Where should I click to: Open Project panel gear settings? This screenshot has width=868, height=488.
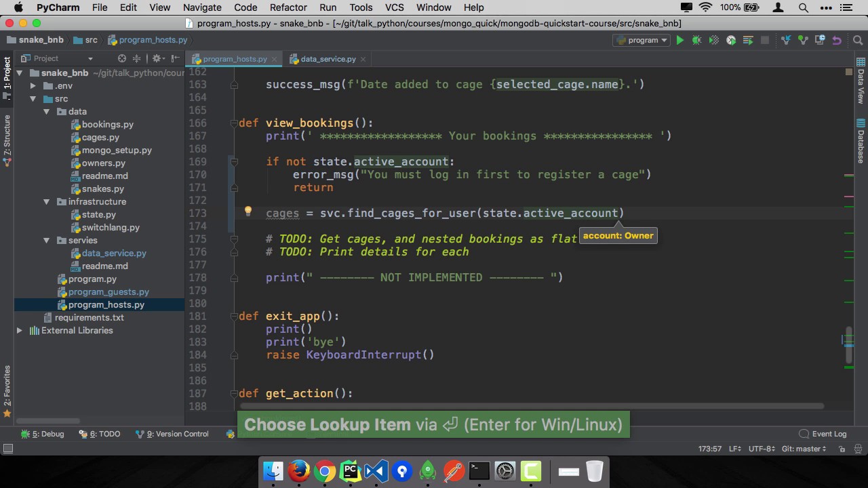tap(156, 58)
